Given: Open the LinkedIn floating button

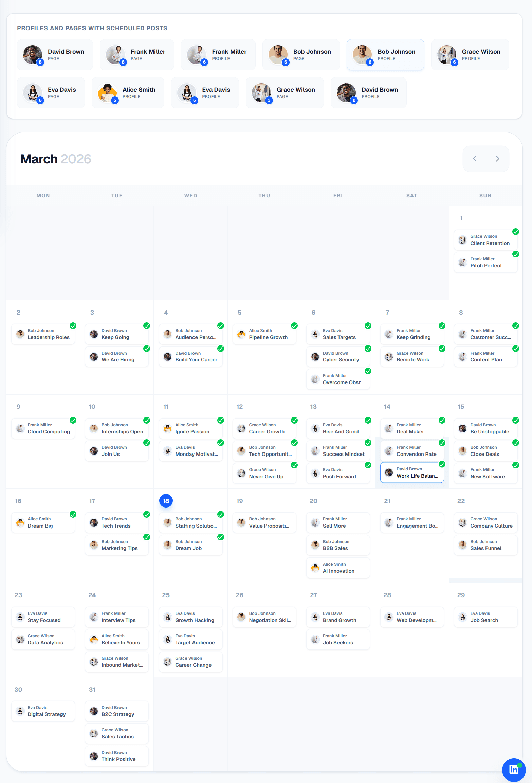Looking at the screenshot, I should pos(514,769).
